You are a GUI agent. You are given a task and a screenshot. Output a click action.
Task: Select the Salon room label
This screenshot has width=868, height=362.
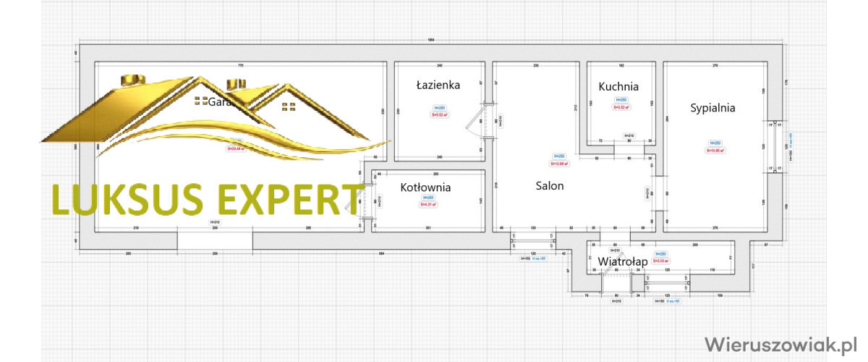pos(550,185)
